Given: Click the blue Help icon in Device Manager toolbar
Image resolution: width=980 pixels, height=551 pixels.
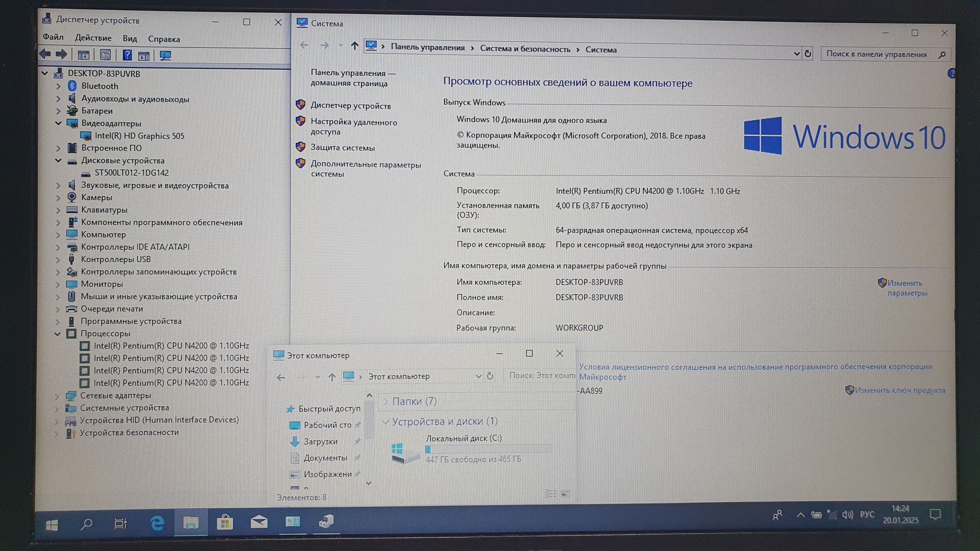Looking at the screenshot, I should 127,55.
